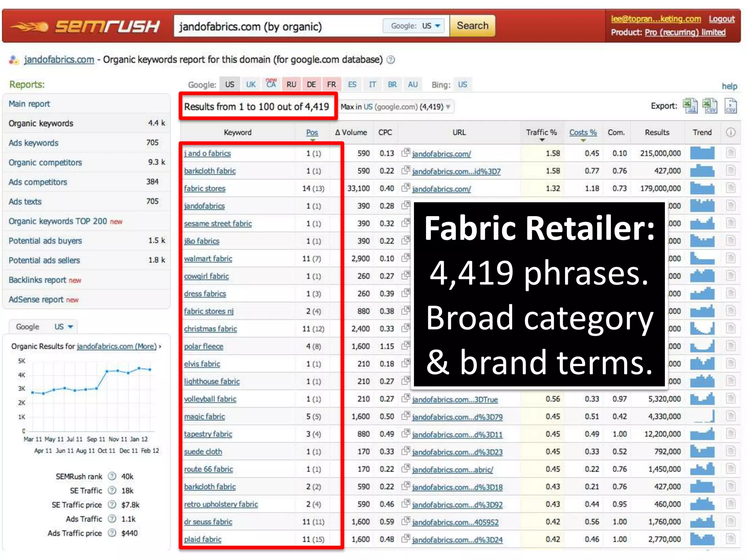Image resolution: width=747 pixels, height=560 pixels.
Task: Select the Google US database tab
Action: [x=230, y=85]
